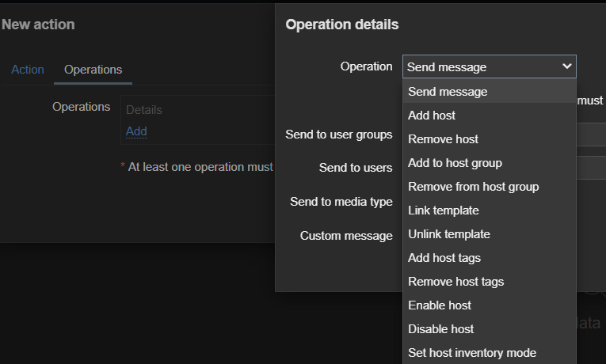
Task: Click the Send to user groups field
Action: point(591,135)
